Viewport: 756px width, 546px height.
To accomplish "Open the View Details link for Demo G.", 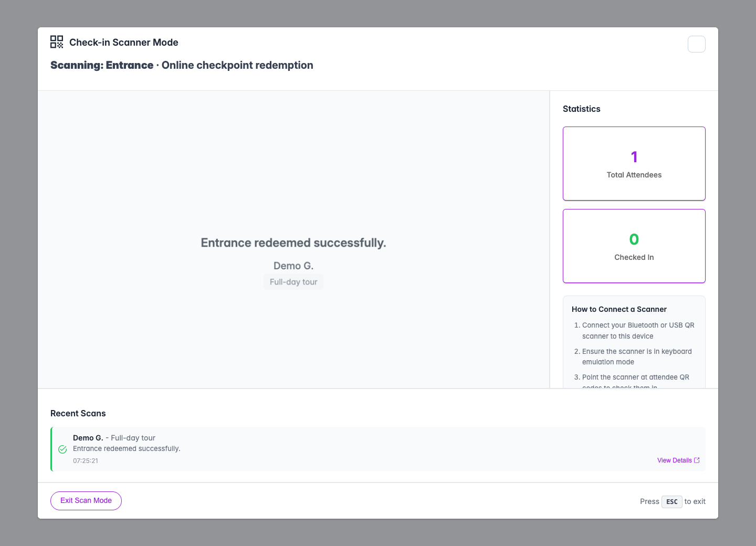I will 678,460.
